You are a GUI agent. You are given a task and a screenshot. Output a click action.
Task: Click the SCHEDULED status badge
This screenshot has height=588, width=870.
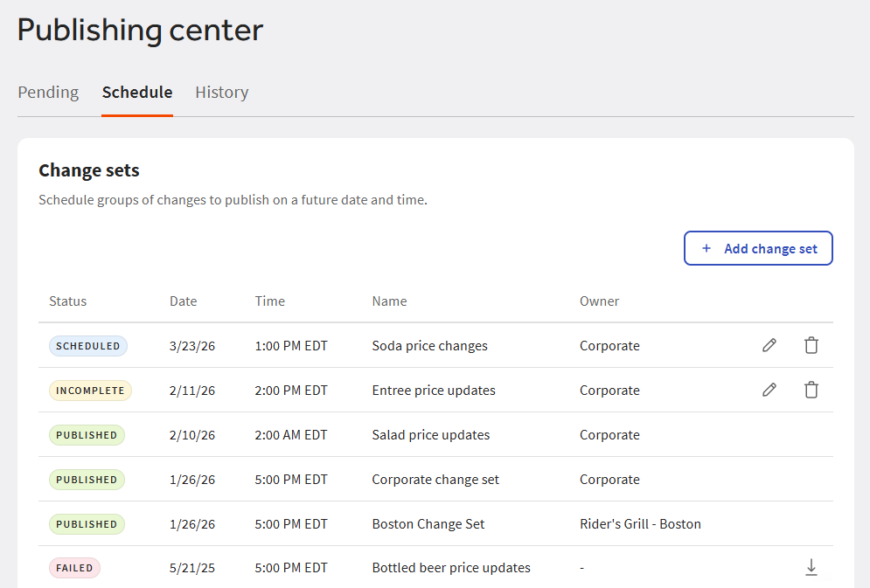pyautogui.click(x=87, y=345)
